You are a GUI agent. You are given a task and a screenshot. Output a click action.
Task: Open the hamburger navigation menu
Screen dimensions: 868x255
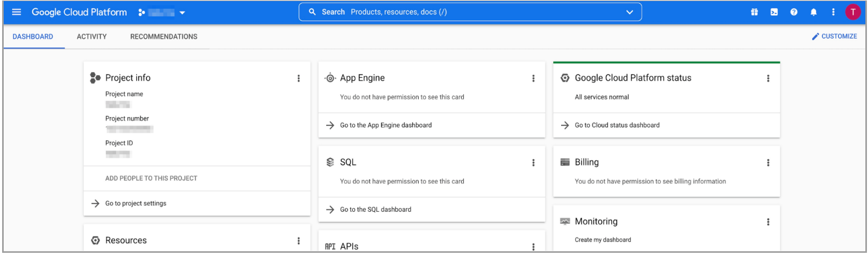click(16, 12)
